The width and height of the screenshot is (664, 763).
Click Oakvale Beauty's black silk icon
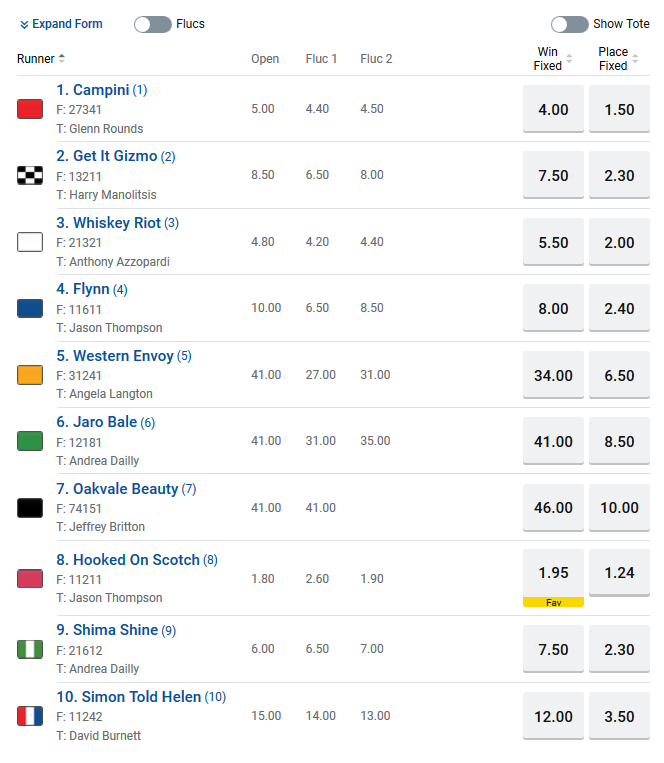coord(30,507)
